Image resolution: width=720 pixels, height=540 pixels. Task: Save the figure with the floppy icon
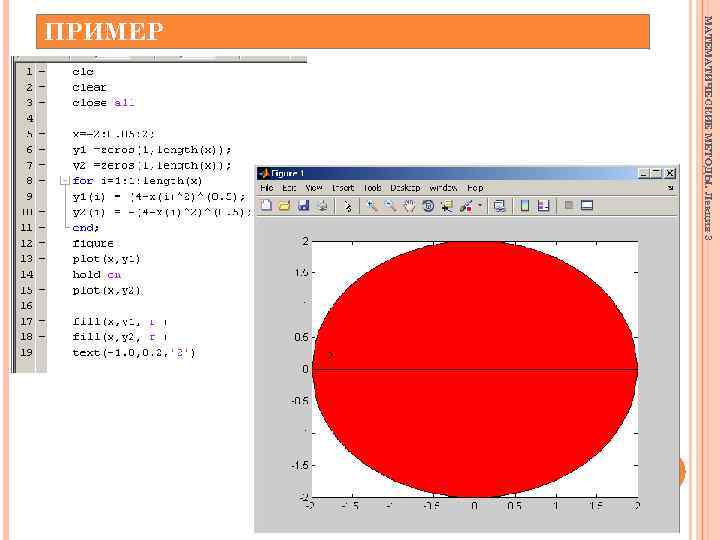304,206
